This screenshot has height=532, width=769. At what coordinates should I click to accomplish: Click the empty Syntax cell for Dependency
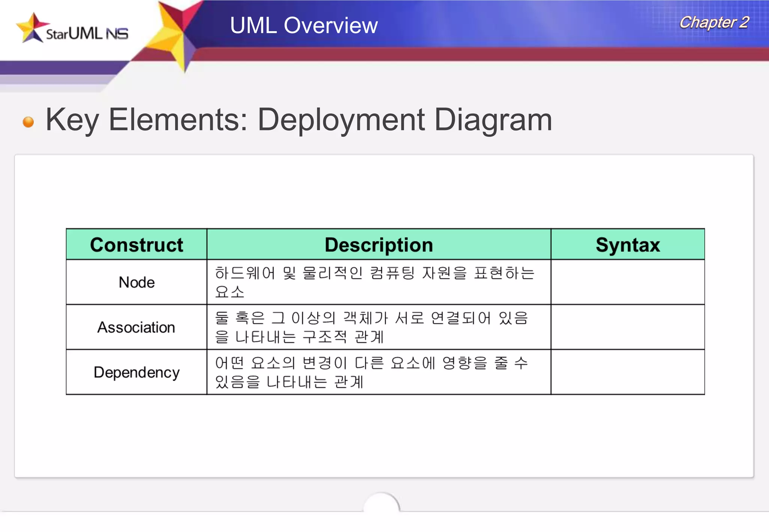click(x=628, y=372)
